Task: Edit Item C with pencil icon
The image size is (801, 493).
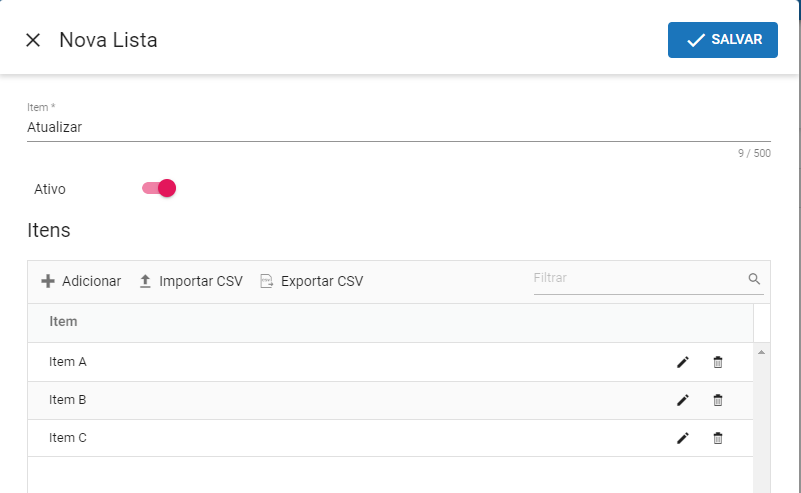Action: pos(682,438)
